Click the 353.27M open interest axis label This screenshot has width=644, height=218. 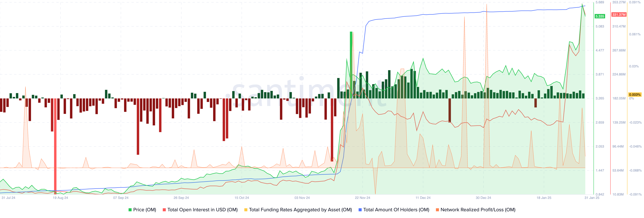point(619,2)
